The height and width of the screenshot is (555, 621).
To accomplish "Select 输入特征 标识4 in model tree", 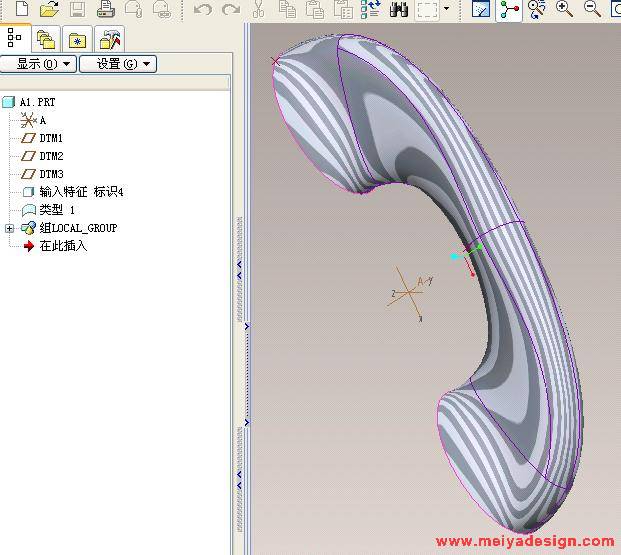I will pos(81,192).
